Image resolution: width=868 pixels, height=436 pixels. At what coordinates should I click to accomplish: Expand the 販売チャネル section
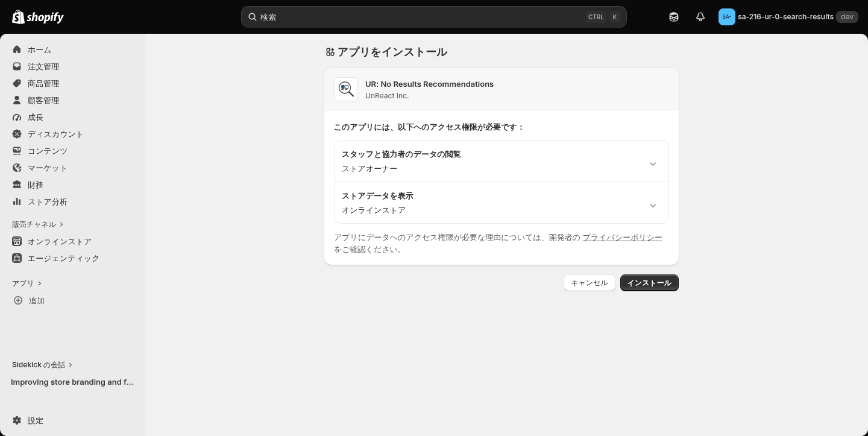(x=37, y=224)
